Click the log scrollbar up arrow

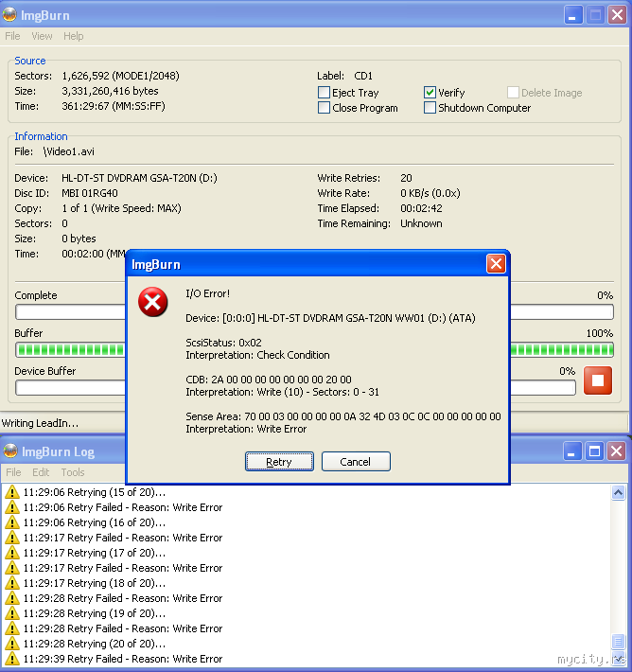click(x=618, y=493)
